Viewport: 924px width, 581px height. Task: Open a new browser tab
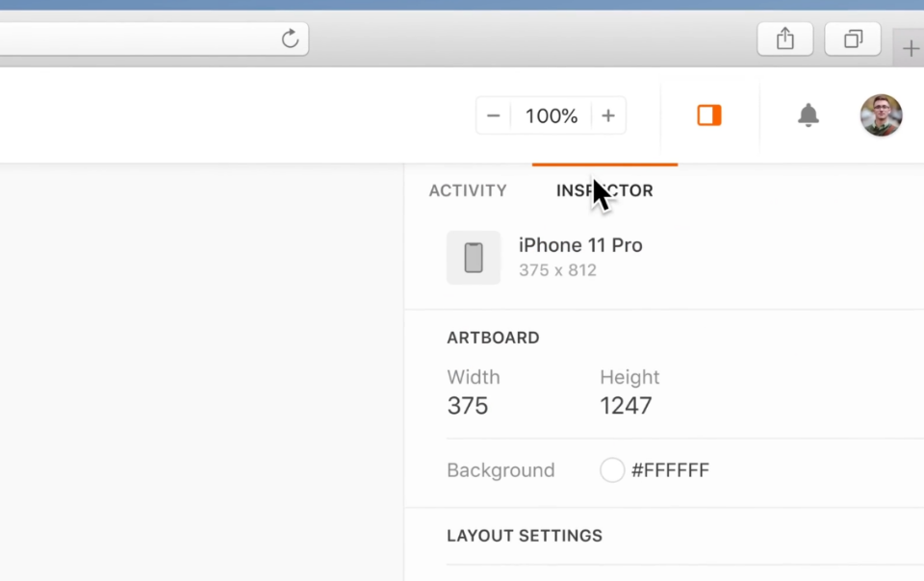click(910, 48)
